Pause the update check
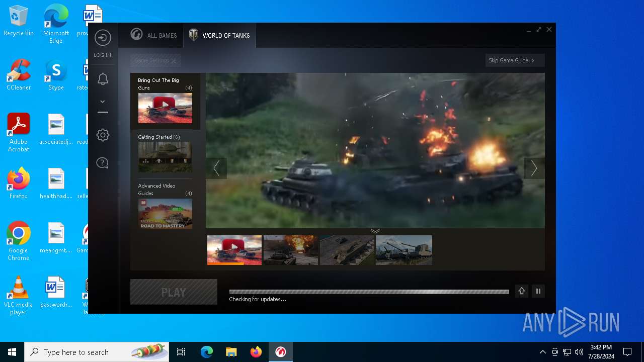The image size is (644, 362). 538,291
